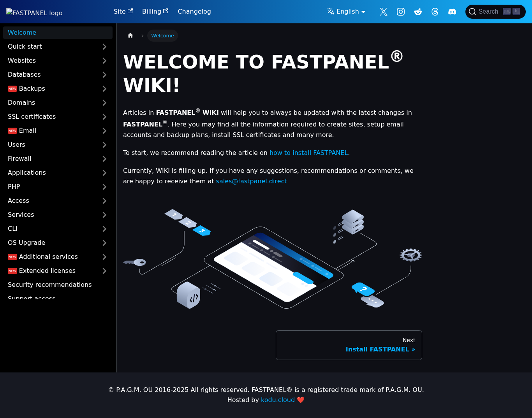
Task: Open Applications sidebar item
Action: 50,173
